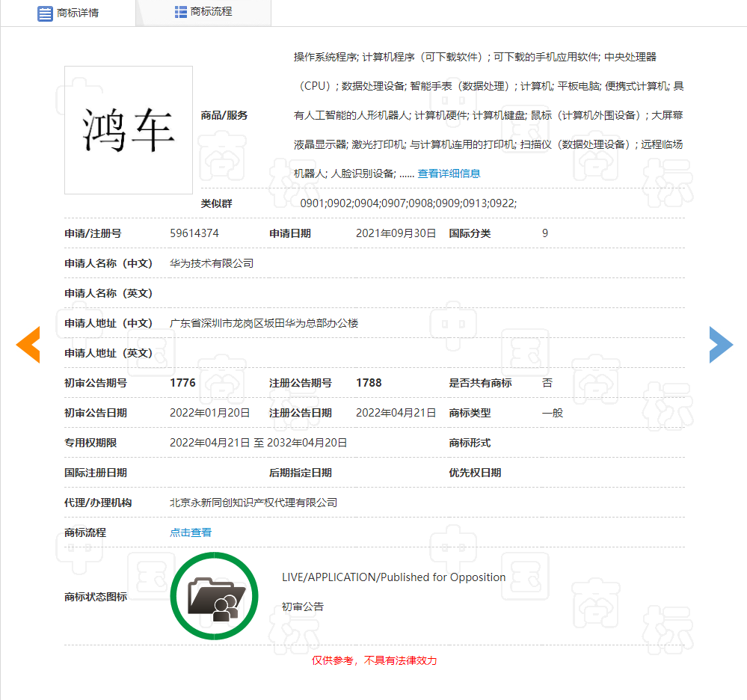747x700 pixels.
Task: Open 查看详细信息 to see full goods list
Action: click(x=451, y=173)
